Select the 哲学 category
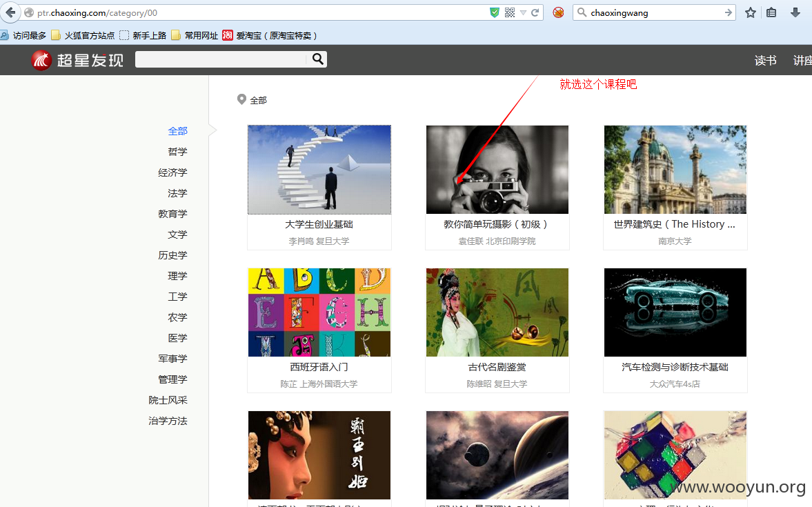Screen dimensions: 812x507 (177, 152)
